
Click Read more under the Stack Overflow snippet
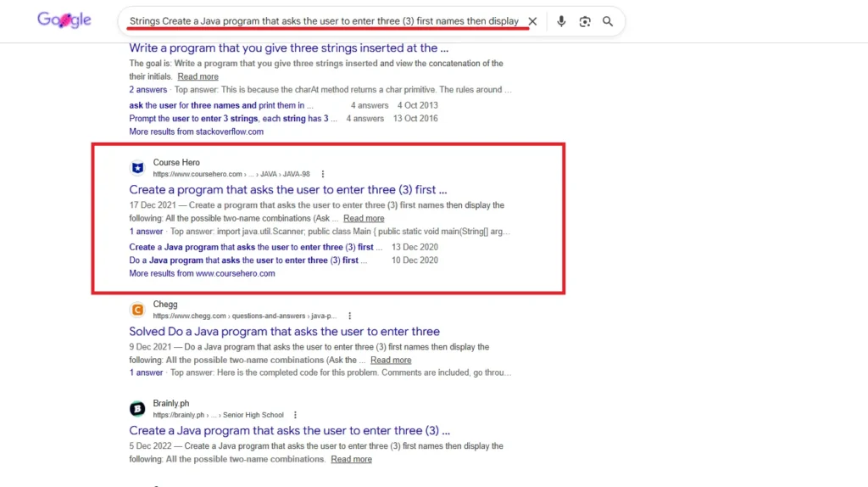click(x=198, y=76)
